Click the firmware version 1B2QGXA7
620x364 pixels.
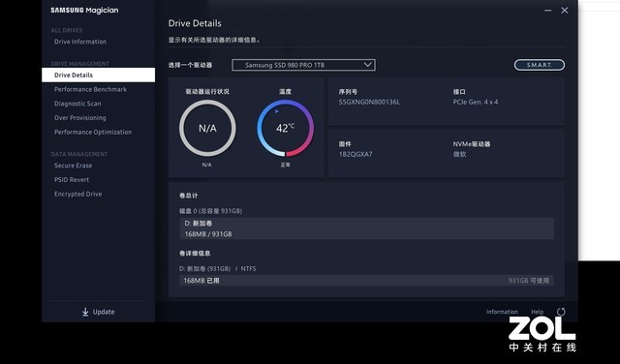pos(356,154)
